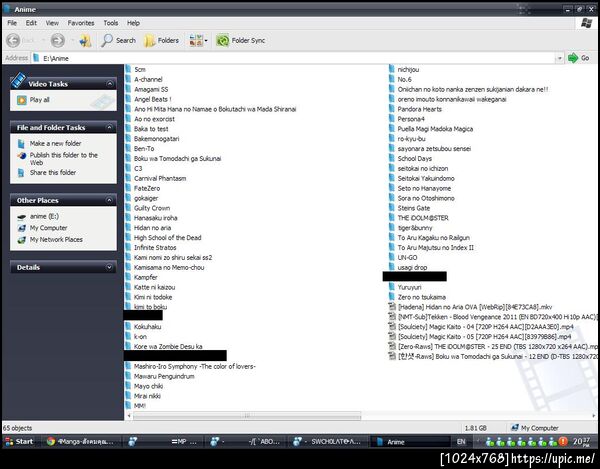Select the Pandora Hearts folder icon

(391, 109)
